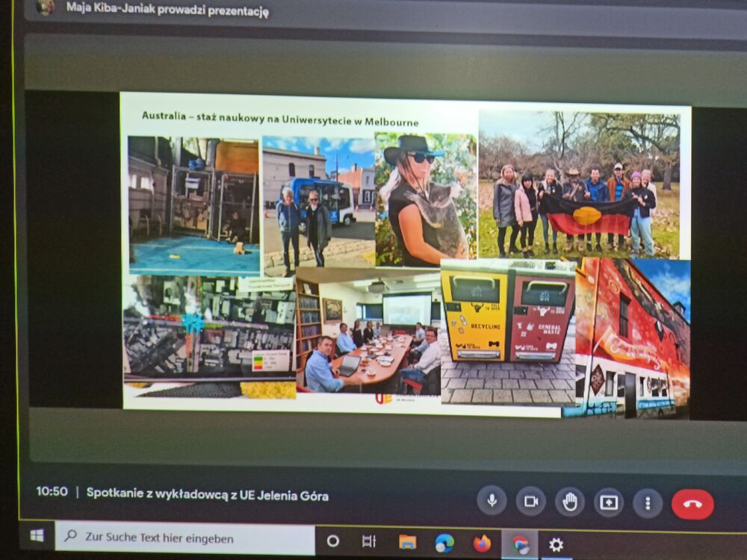This screenshot has height=560, width=747.
Task: Switch to the Chrome taskbar icon
Action: pyautogui.click(x=520, y=544)
